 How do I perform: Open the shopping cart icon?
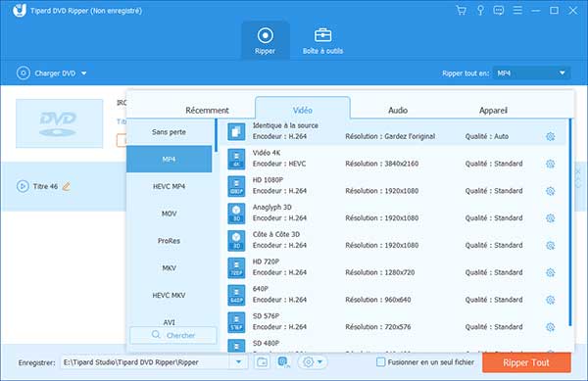[461, 10]
